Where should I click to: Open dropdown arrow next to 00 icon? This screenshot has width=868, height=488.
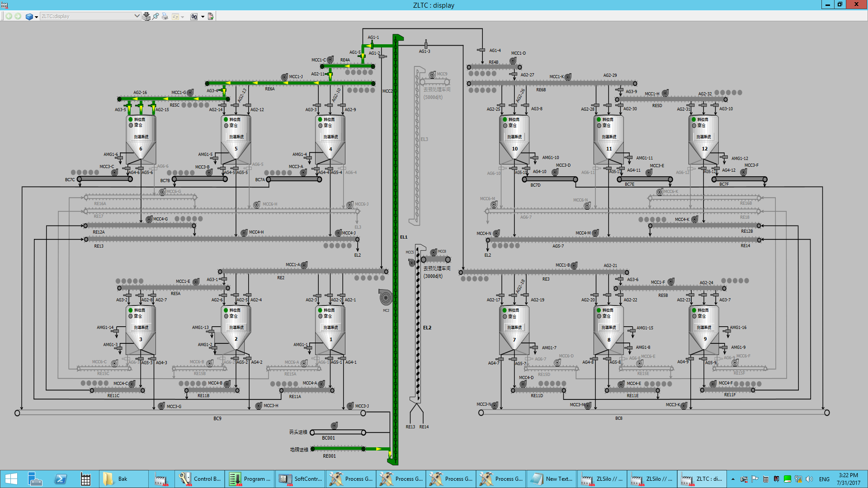tap(203, 17)
